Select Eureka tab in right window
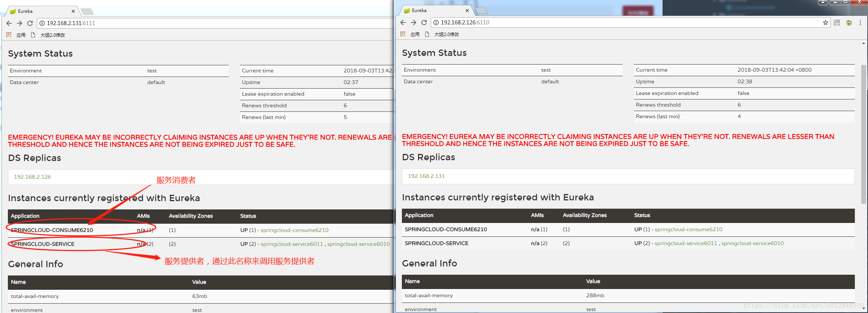This screenshot has height=313, width=868. point(435,10)
